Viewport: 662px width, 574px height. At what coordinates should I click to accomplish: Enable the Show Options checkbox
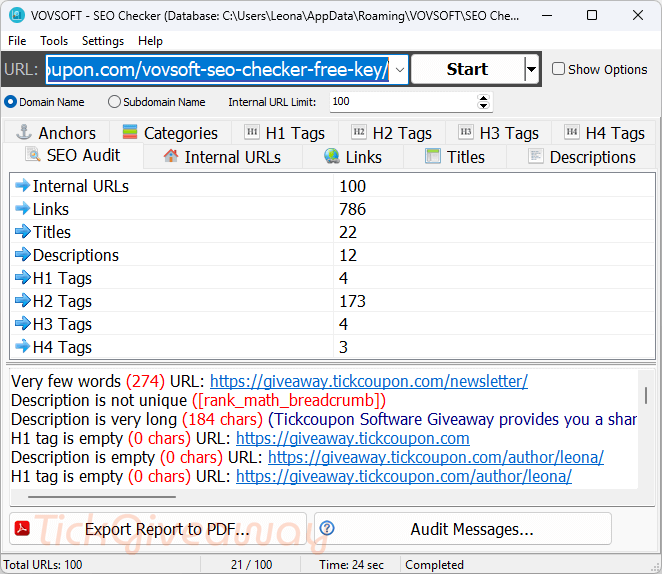[558, 69]
